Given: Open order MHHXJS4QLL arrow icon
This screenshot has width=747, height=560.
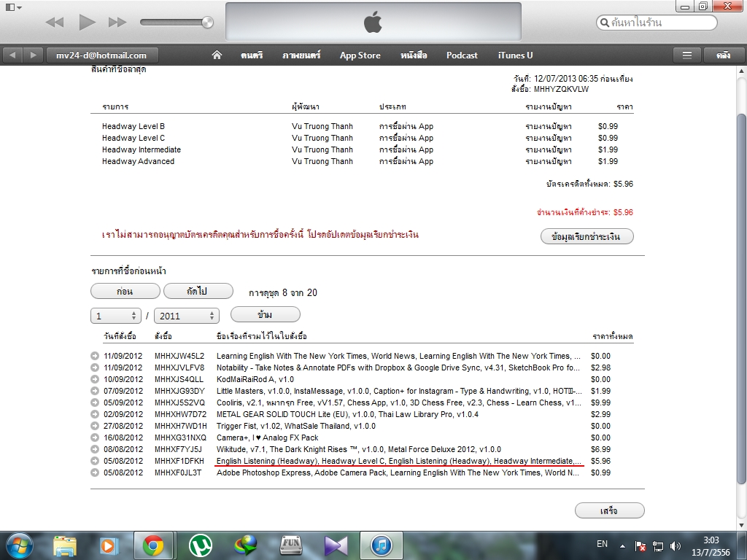Looking at the screenshot, I should (95, 379).
